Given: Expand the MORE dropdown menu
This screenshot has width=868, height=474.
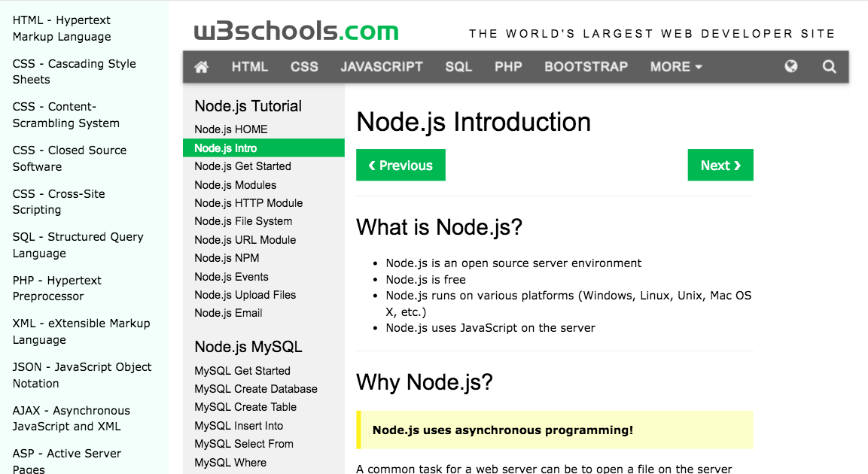Looking at the screenshot, I should [x=676, y=67].
